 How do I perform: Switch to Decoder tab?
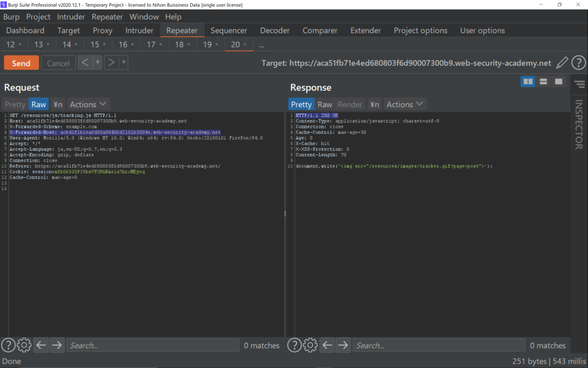pyautogui.click(x=275, y=30)
